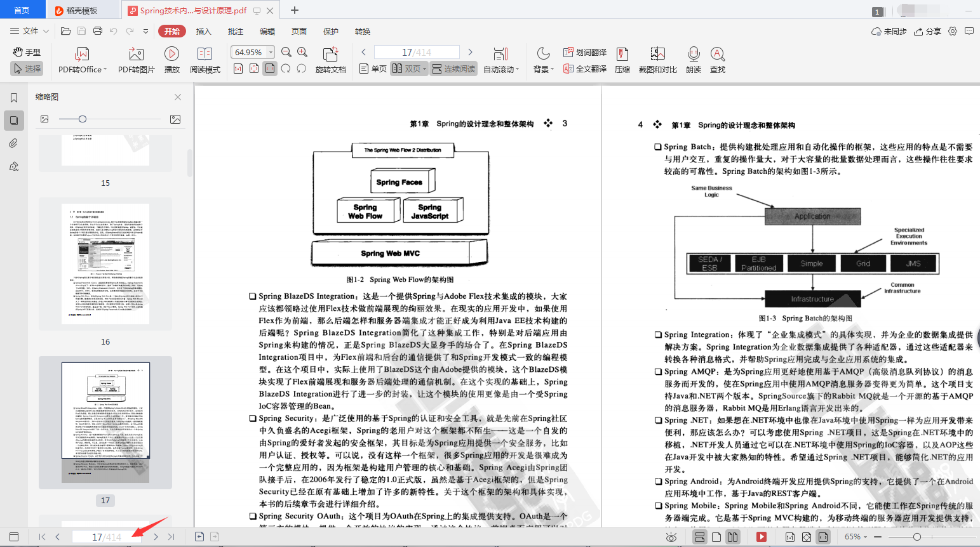Open word translation (划词翻译)
Viewport: 980px width, 547px height.
[x=584, y=52]
